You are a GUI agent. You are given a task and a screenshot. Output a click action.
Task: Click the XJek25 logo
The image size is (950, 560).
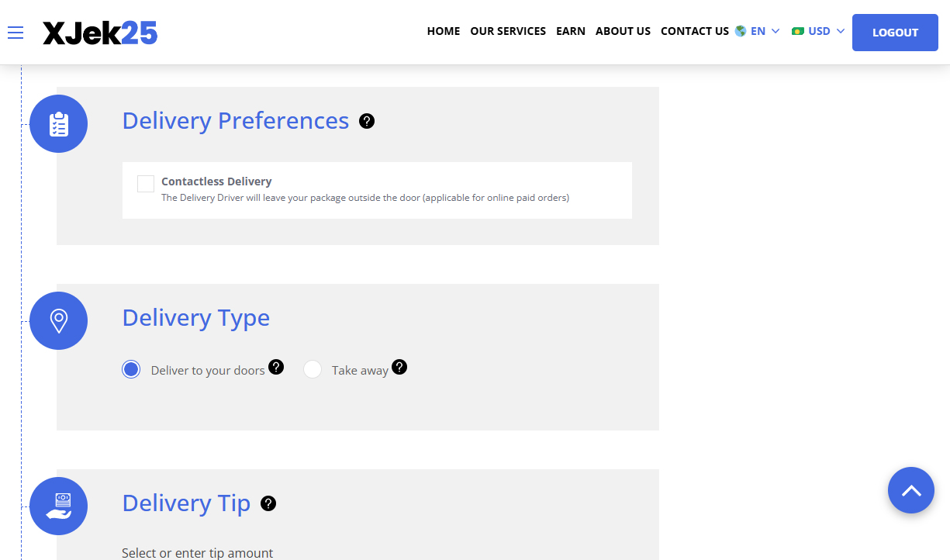99,32
